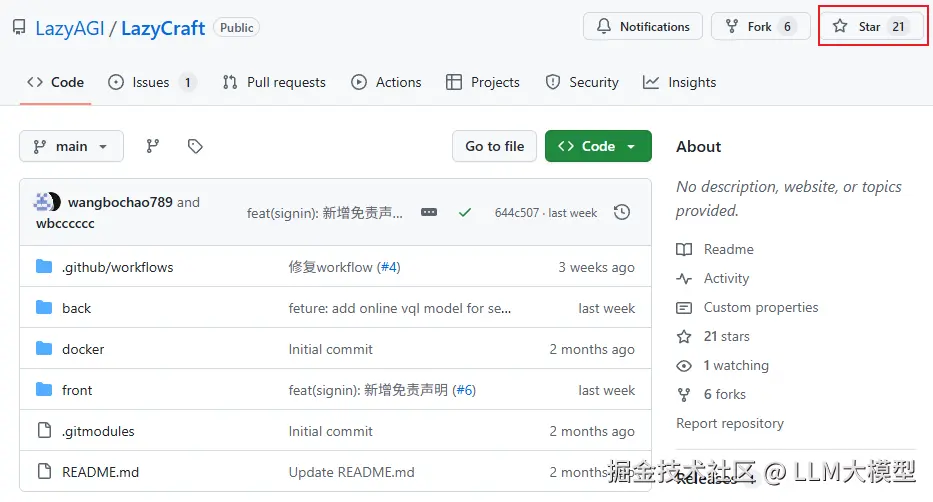Star the LazyCraft repository
Screen dimensions: 933x502
click(868, 27)
